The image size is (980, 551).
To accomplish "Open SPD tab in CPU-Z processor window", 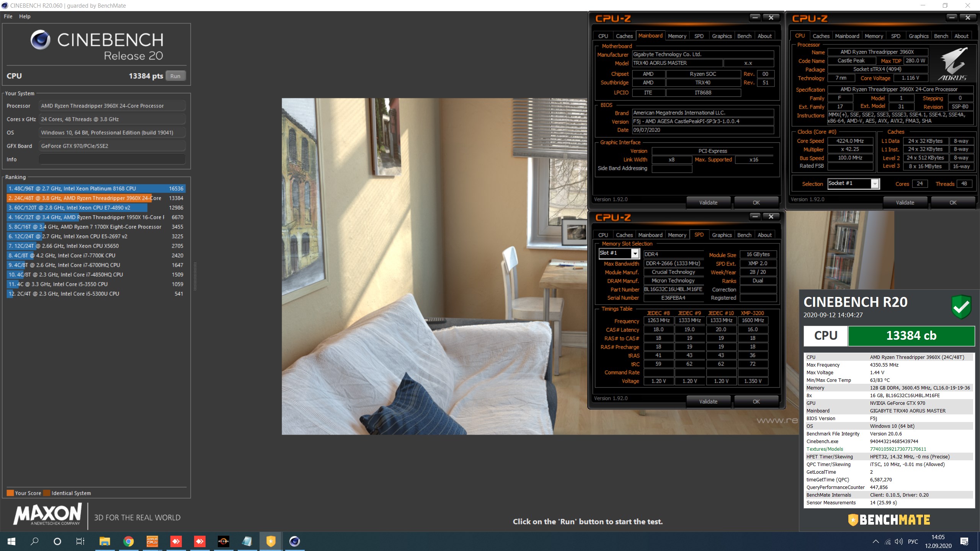I will tap(895, 36).
